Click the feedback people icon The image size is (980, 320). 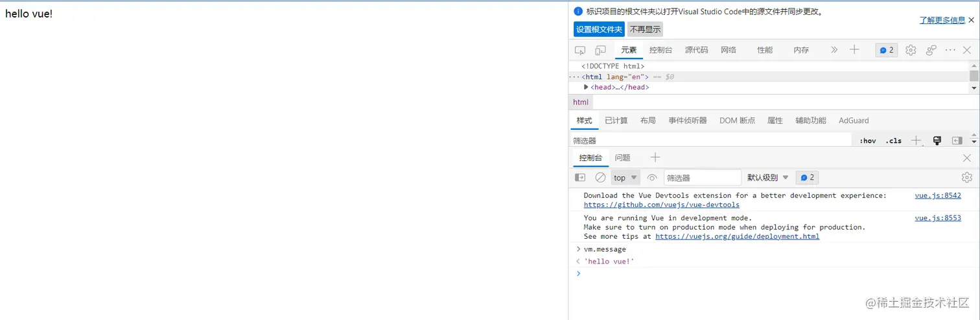pyautogui.click(x=931, y=50)
